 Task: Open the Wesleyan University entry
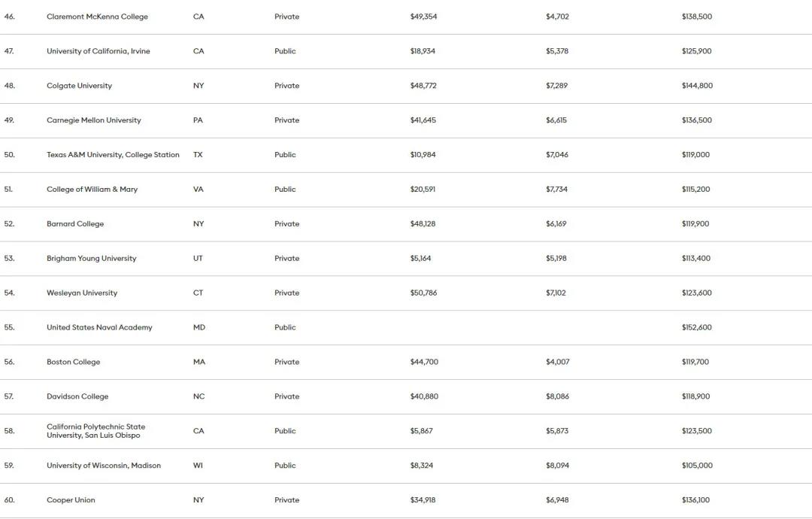click(x=82, y=293)
